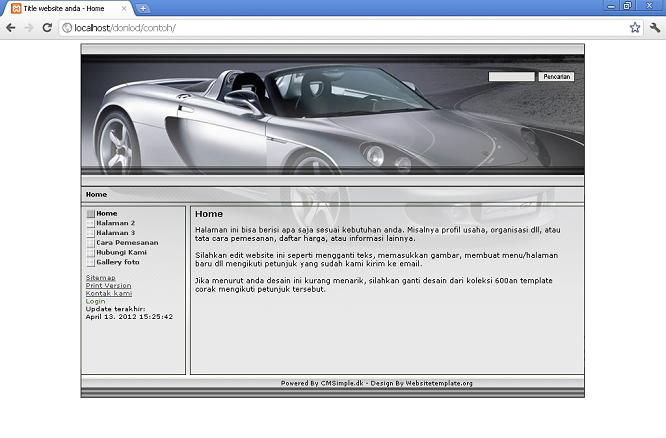Open Gallery foto menu item
This screenshot has height=438, width=666.
click(x=118, y=262)
